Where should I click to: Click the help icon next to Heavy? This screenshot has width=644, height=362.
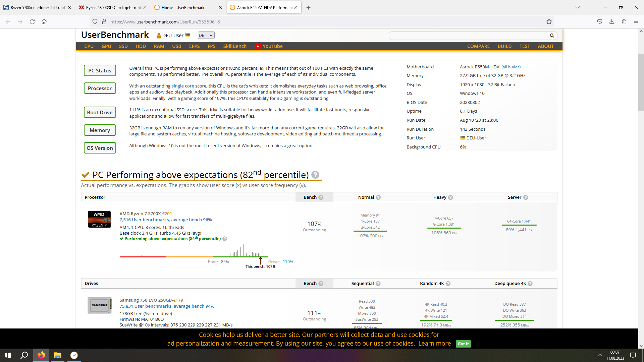pyautogui.click(x=450, y=197)
